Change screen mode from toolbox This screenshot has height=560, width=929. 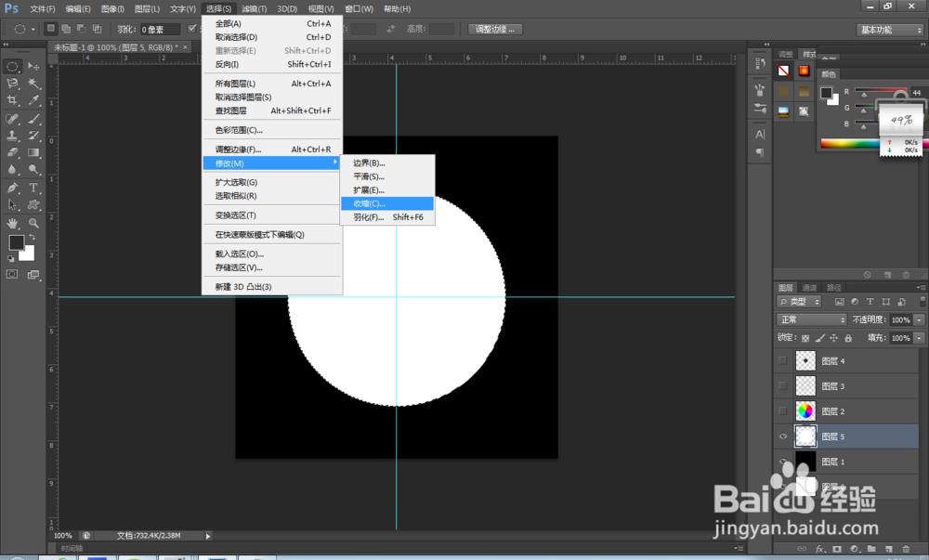pos(33,274)
